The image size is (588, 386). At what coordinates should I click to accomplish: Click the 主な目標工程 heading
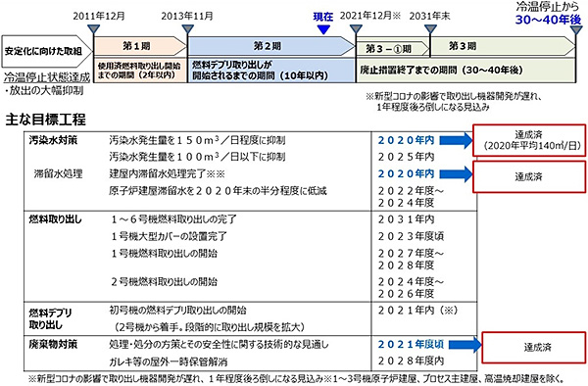point(46,120)
